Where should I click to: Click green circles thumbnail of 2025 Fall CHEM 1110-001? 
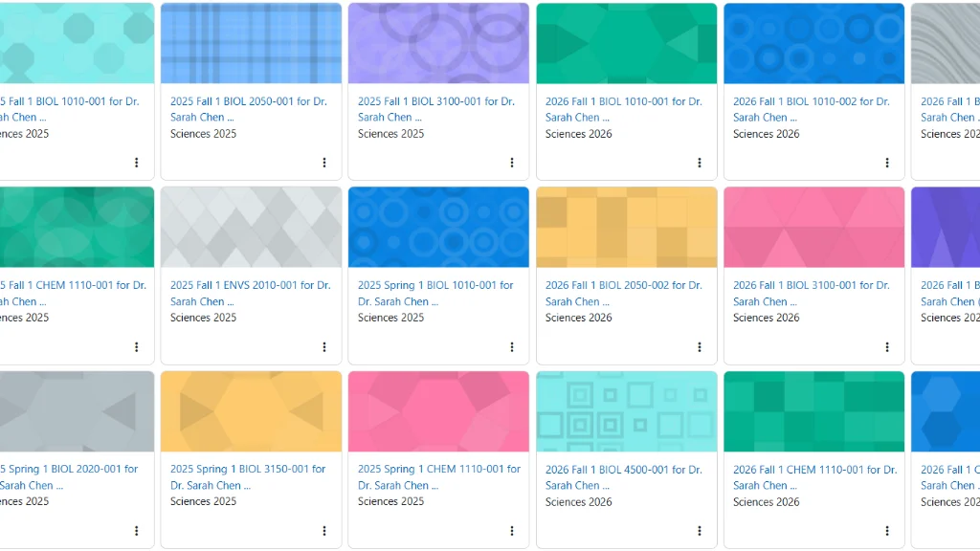point(77,228)
